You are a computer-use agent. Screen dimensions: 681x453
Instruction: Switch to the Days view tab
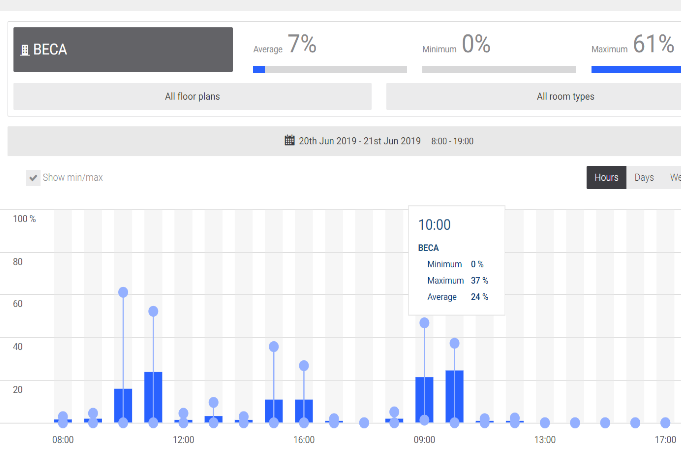click(644, 178)
